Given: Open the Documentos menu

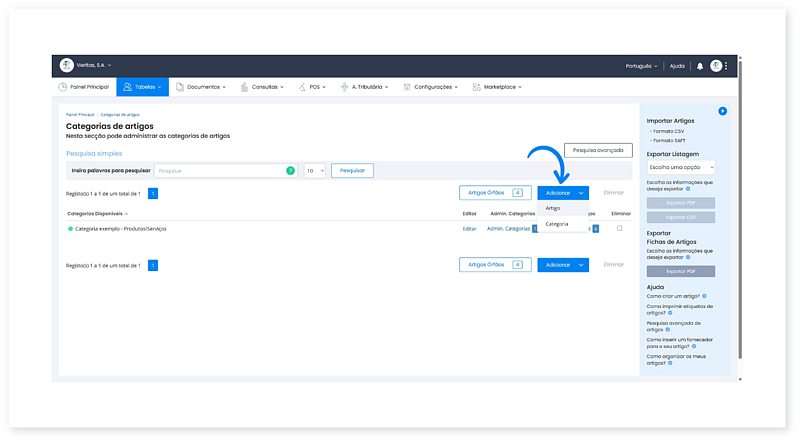Looking at the screenshot, I should pos(200,87).
